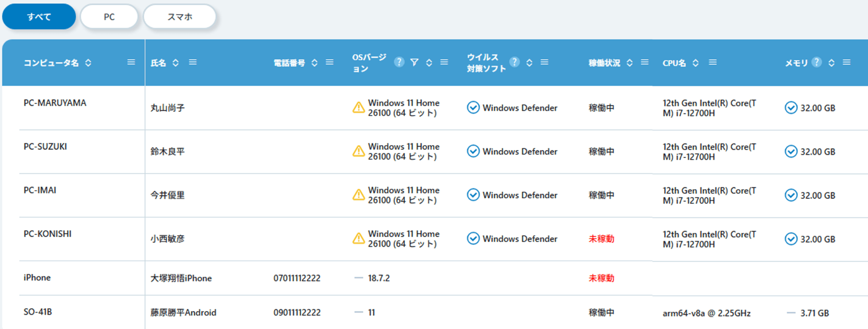Click OS warning icon for PC-MARUYAMA
Viewport: 868px width, 329px height.
point(359,108)
